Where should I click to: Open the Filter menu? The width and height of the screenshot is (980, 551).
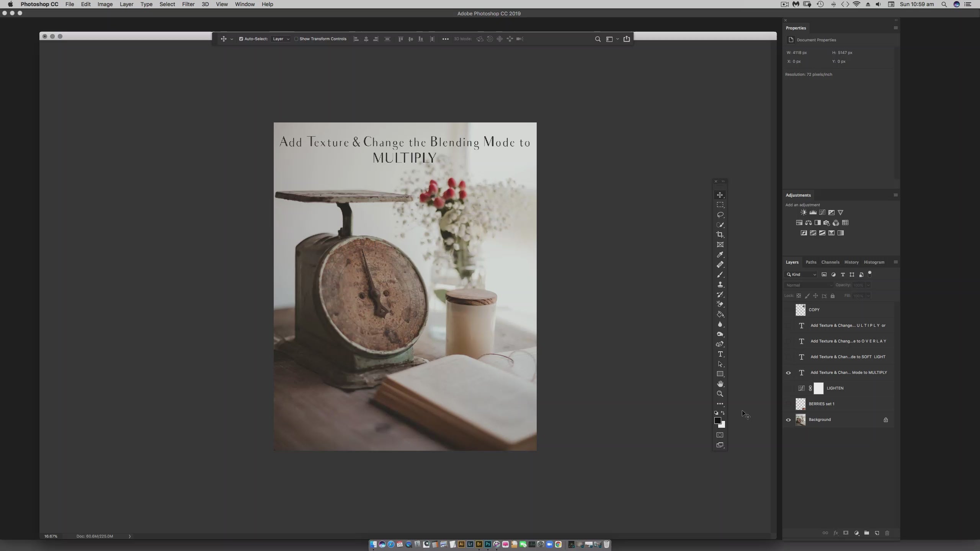(x=188, y=4)
